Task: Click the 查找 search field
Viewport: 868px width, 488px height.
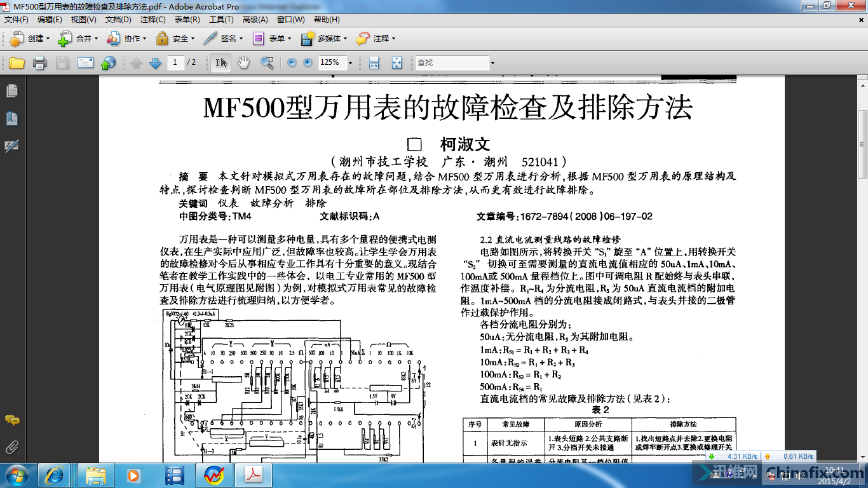Action: coord(452,63)
